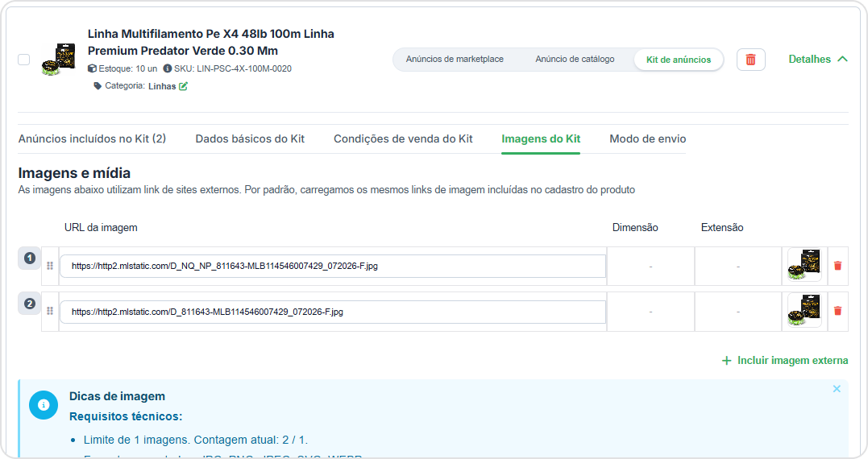Edit the Linhas category pencil icon
Screen dimensions: 868x459
[x=183, y=85]
